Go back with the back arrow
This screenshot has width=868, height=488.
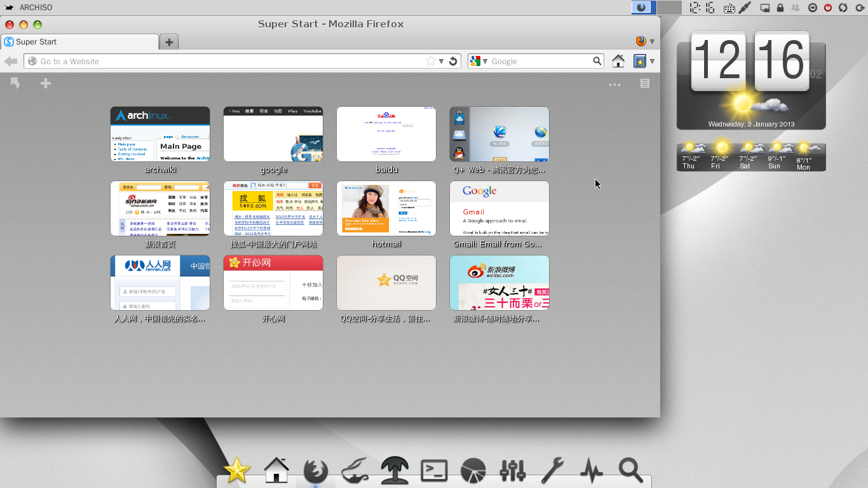(11, 61)
